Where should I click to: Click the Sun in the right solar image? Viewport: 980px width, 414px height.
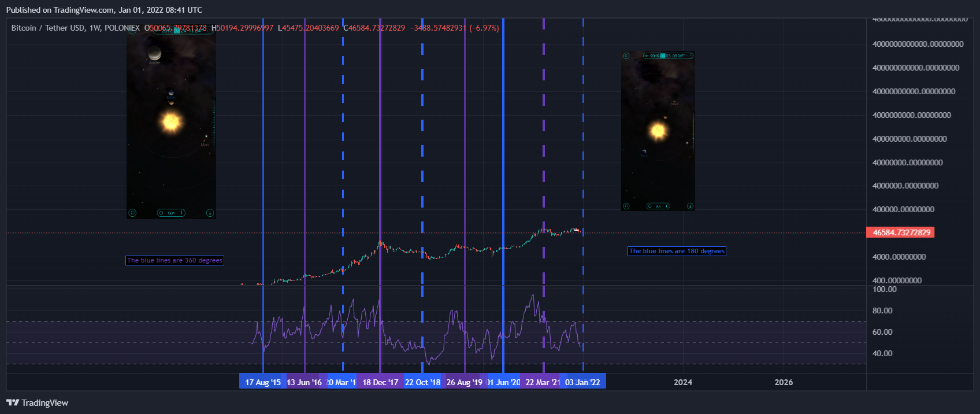coord(658,131)
